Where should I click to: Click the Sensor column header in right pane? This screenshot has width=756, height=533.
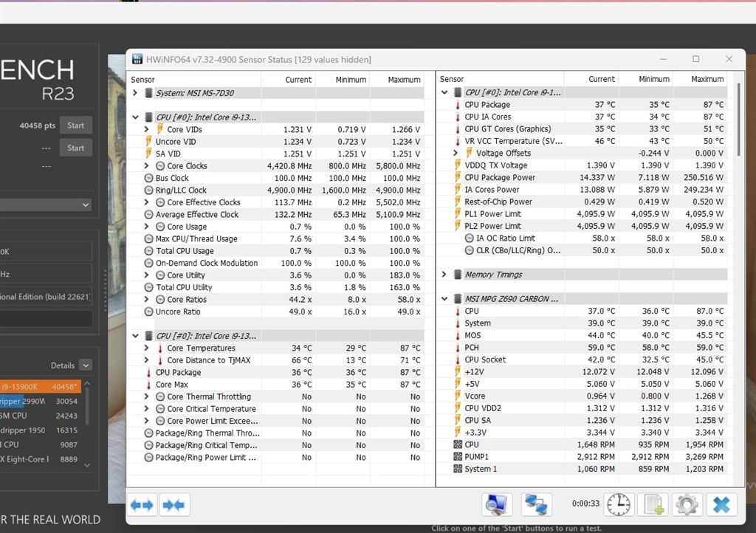click(x=451, y=79)
